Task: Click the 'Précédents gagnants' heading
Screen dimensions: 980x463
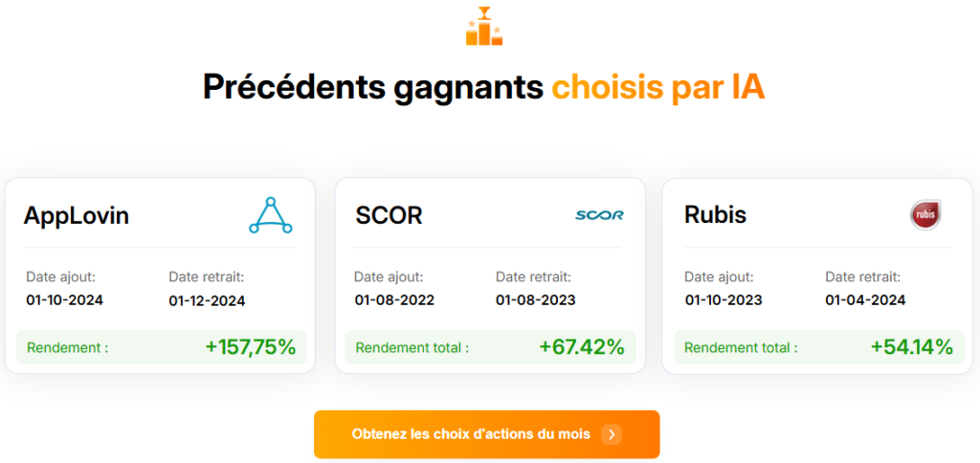Action: 373,87
